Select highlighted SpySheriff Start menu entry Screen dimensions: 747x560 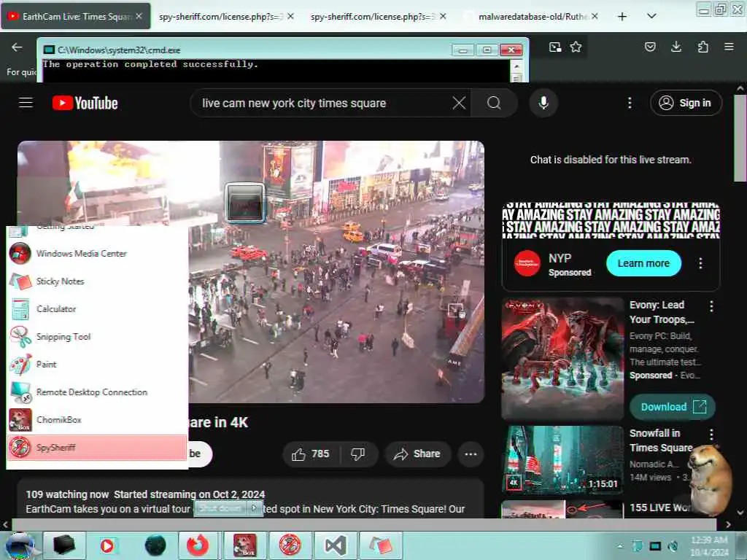97,447
